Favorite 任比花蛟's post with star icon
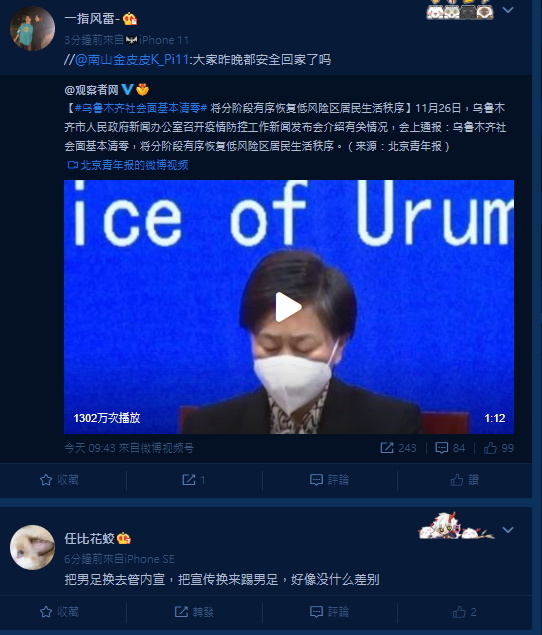The height and width of the screenshot is (635, 542). click(59, 612)
